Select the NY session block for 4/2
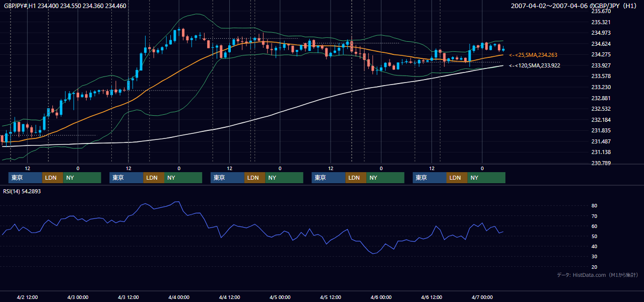Viewport: 644px width, 302px height. [82, 178]
